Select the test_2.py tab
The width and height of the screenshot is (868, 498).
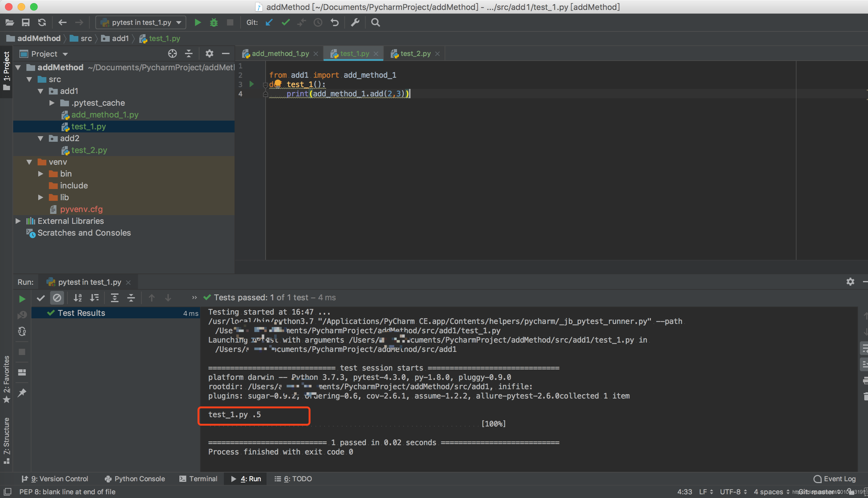pos(414,54)
